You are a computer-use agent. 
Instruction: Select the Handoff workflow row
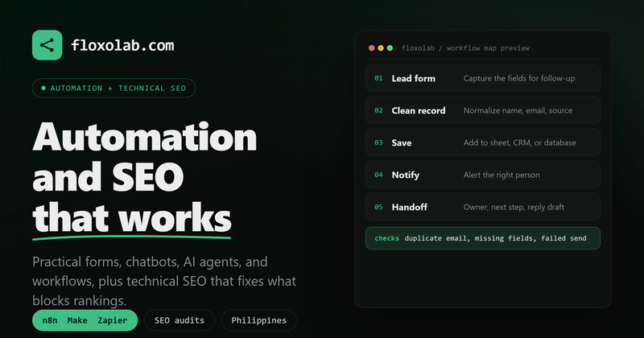coord(482,207)
